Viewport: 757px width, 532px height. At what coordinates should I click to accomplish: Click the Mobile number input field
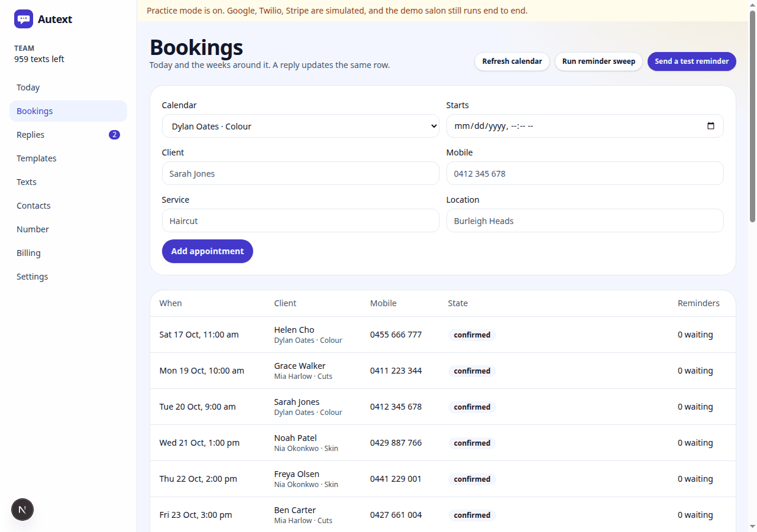click(x=585, y=173)
